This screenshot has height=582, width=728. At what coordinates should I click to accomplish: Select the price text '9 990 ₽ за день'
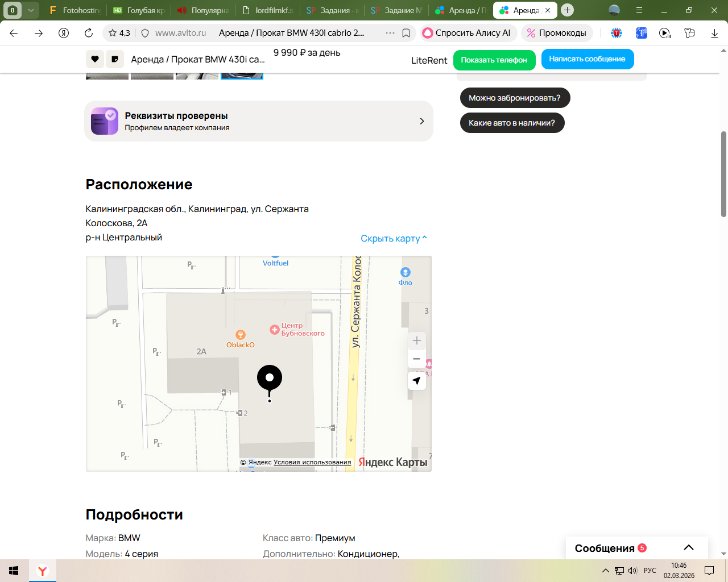[x=307, y=52]
